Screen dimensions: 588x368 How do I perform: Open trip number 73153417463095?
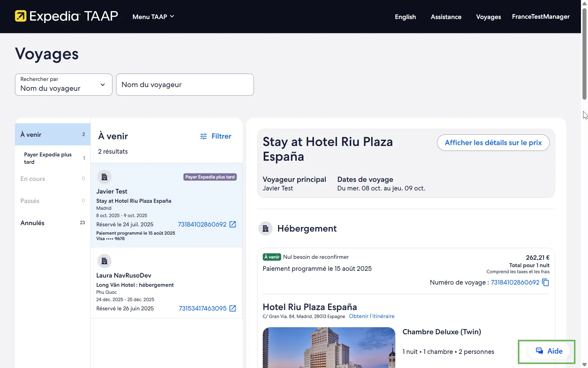(203, 309)
